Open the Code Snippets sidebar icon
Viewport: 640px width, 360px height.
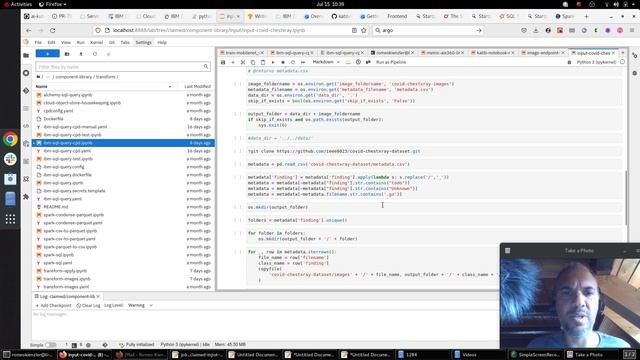[26, 126]
